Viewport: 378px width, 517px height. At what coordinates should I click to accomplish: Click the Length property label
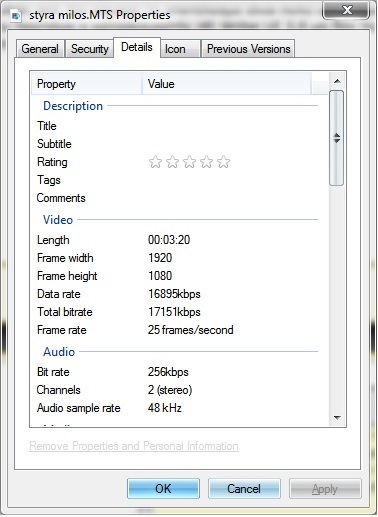pyautogui.click(x=53, y=240)
